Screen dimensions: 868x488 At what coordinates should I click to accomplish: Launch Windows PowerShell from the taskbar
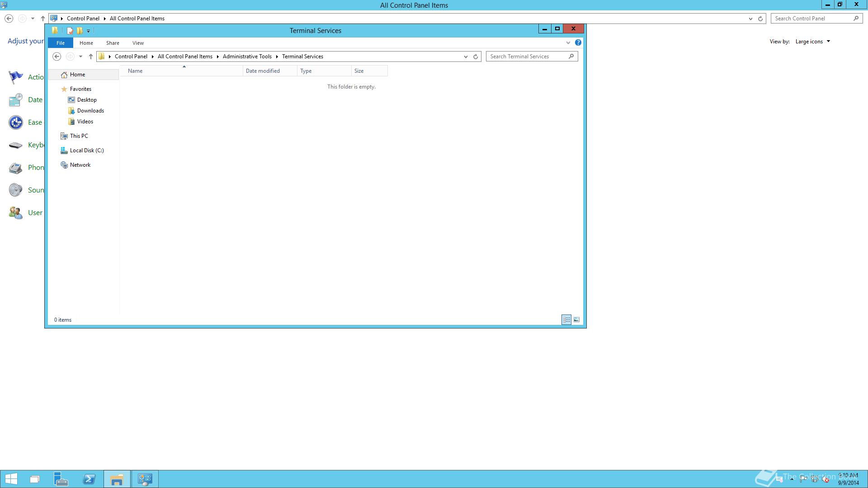pyautogui.click(x=89, y=479)
